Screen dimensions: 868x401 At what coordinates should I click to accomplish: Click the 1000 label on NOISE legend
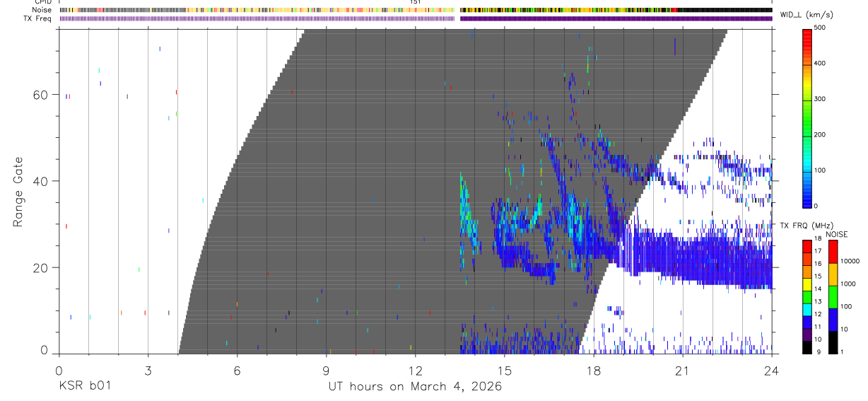[848, 284]
